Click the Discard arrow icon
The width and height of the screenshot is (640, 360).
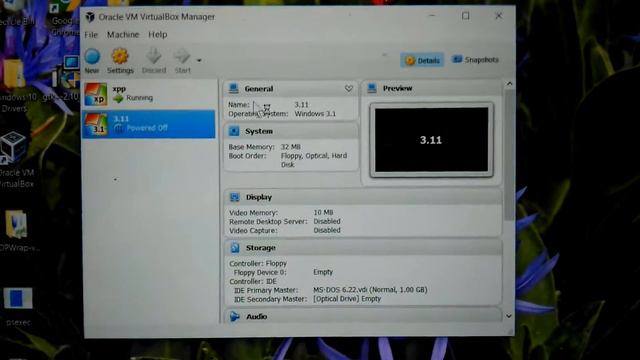coord(154,56)
